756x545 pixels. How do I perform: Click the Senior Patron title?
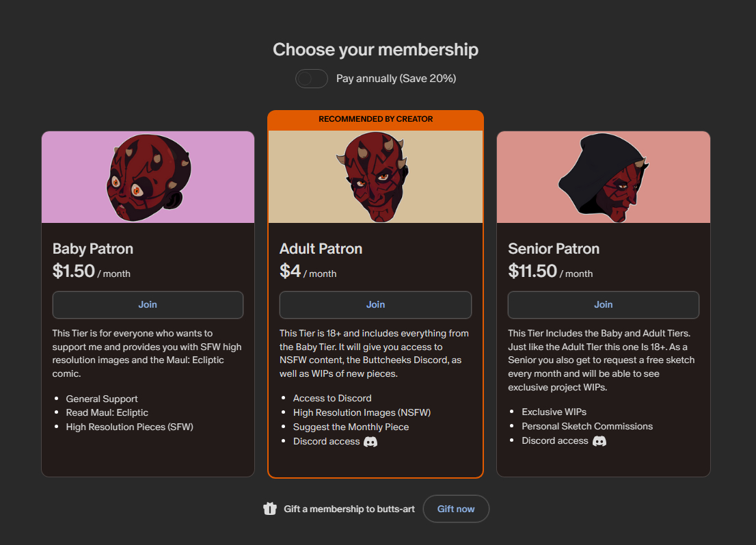point(554,248)
